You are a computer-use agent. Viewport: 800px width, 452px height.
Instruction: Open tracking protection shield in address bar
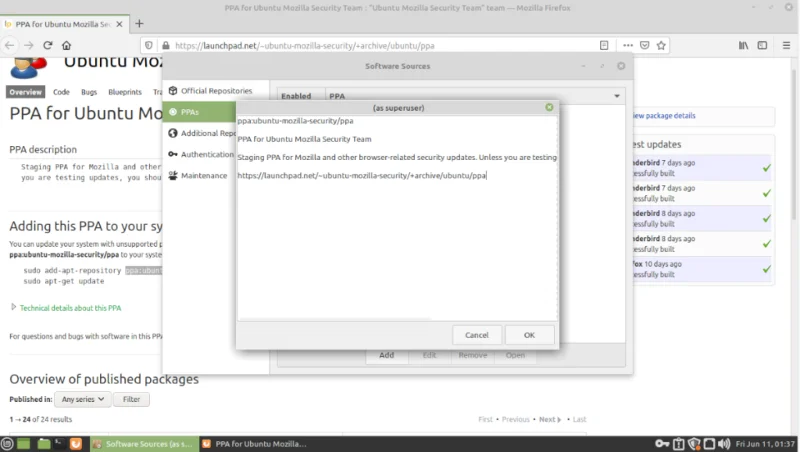click(x=148, y=45)
